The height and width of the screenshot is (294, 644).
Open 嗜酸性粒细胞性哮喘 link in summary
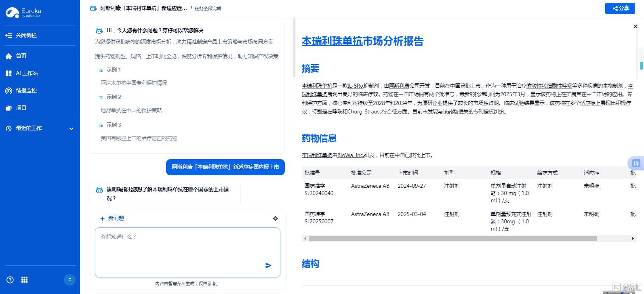pyautogui.click(x=549, y=86)
